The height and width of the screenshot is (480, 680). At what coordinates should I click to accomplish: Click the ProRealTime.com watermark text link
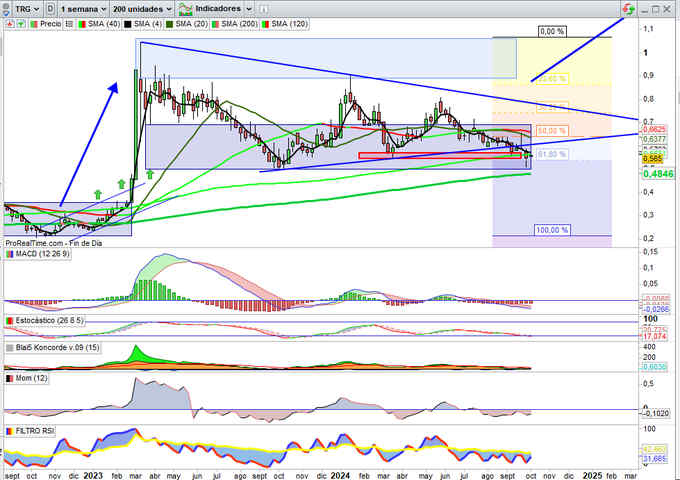pos(53,243)
